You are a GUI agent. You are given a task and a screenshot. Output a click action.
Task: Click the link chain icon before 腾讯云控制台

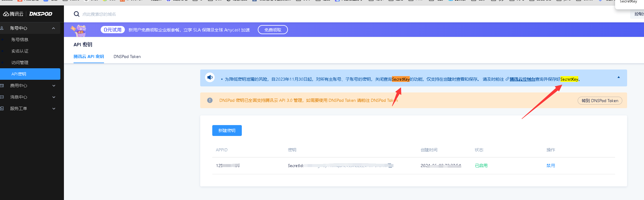(x=507, y=79)
